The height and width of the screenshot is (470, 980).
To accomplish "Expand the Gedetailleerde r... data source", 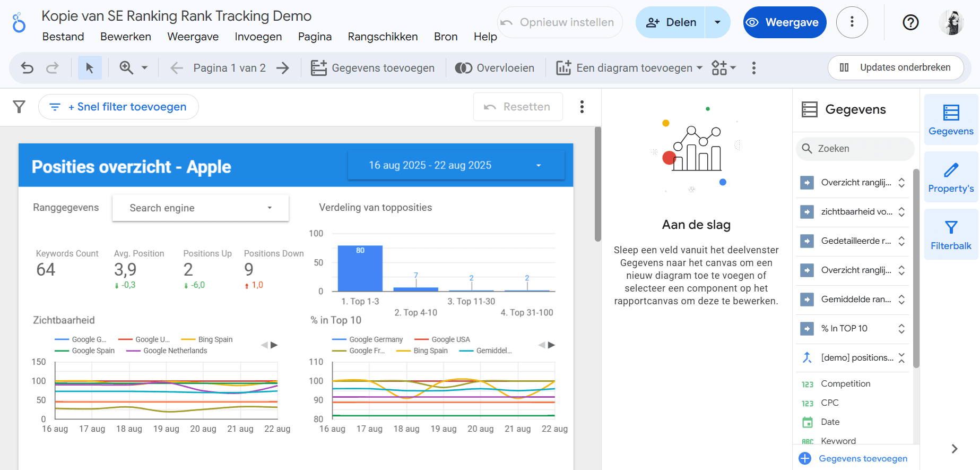I will [x=901, y=241].
